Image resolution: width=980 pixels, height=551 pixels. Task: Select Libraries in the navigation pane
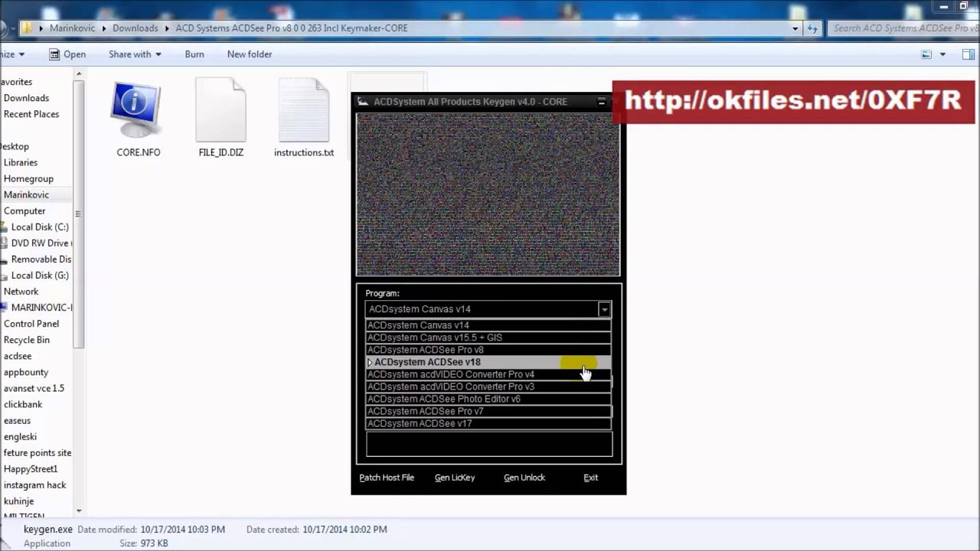click(x=20, y=162)
